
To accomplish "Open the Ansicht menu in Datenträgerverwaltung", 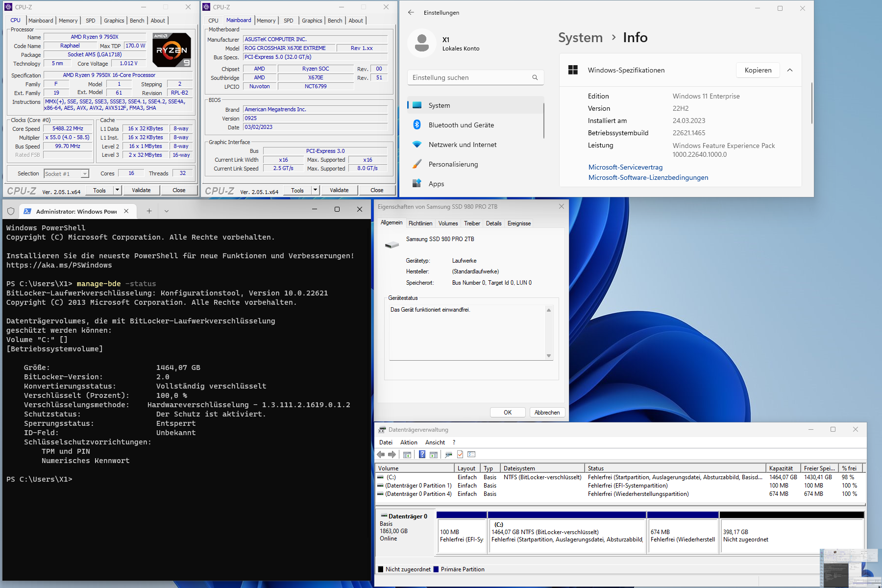I will click(x=435, y=442).
